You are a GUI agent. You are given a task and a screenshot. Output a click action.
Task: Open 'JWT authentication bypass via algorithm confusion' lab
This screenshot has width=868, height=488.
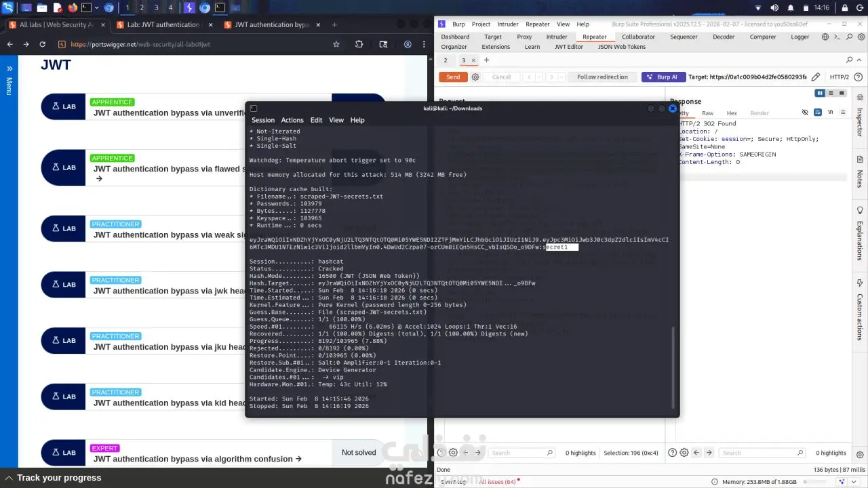(x=197, y=459)
